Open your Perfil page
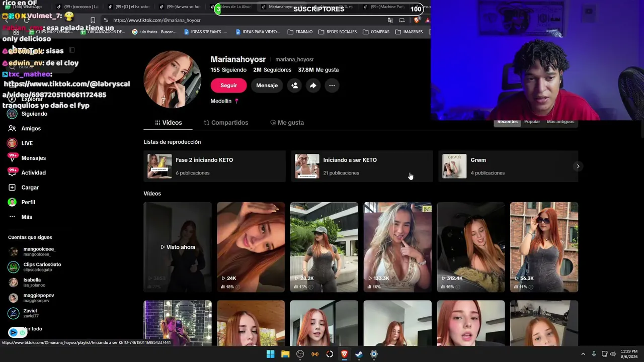The height and width of the screenshot is (362, 644). click(x=22, y=202)
